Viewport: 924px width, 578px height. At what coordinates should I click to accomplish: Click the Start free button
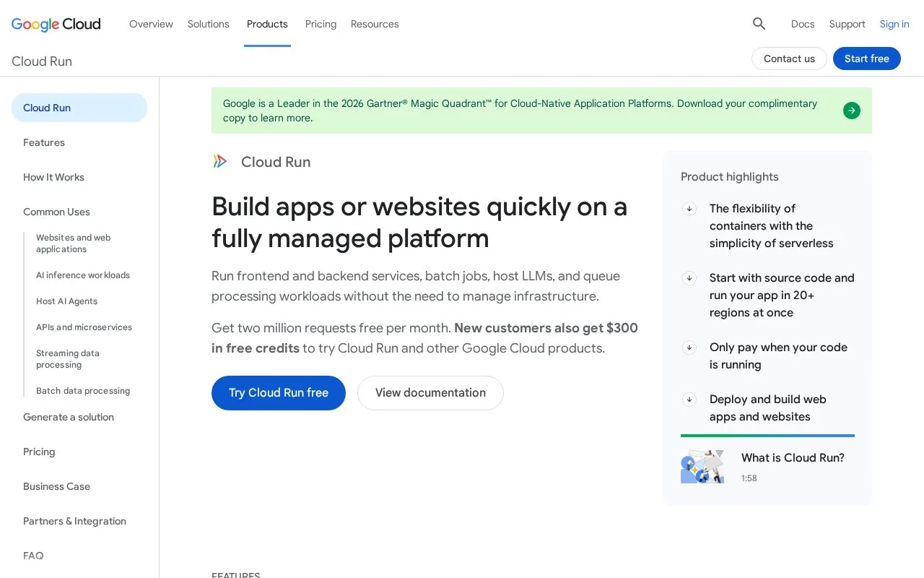(867, 59)
